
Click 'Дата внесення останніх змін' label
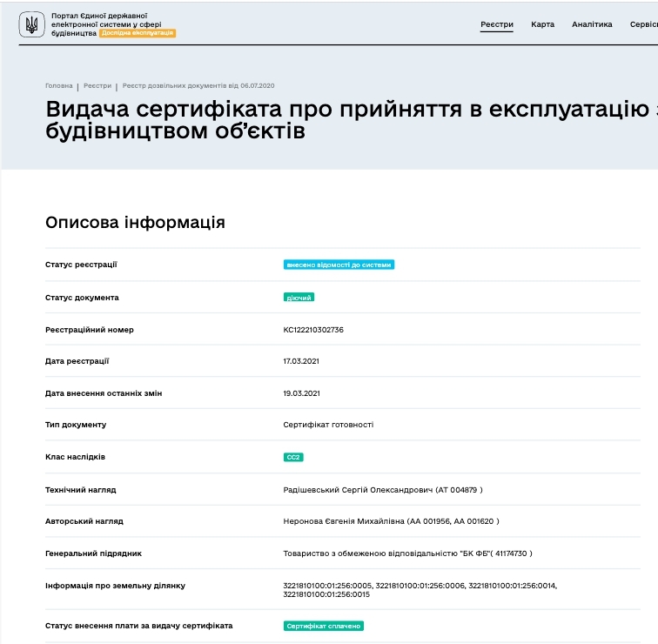104,393
